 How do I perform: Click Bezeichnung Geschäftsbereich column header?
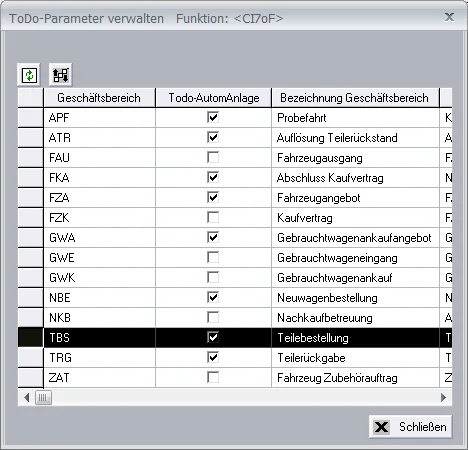(x=355, y=98)
